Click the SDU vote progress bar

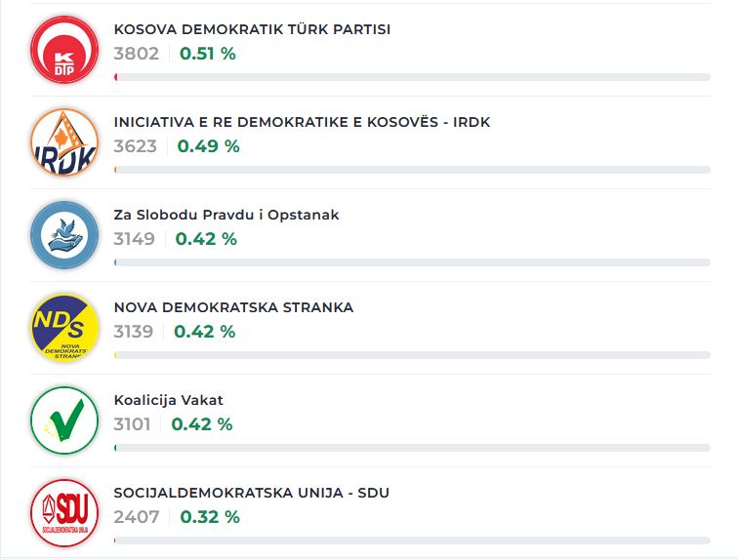pos(412,540)
